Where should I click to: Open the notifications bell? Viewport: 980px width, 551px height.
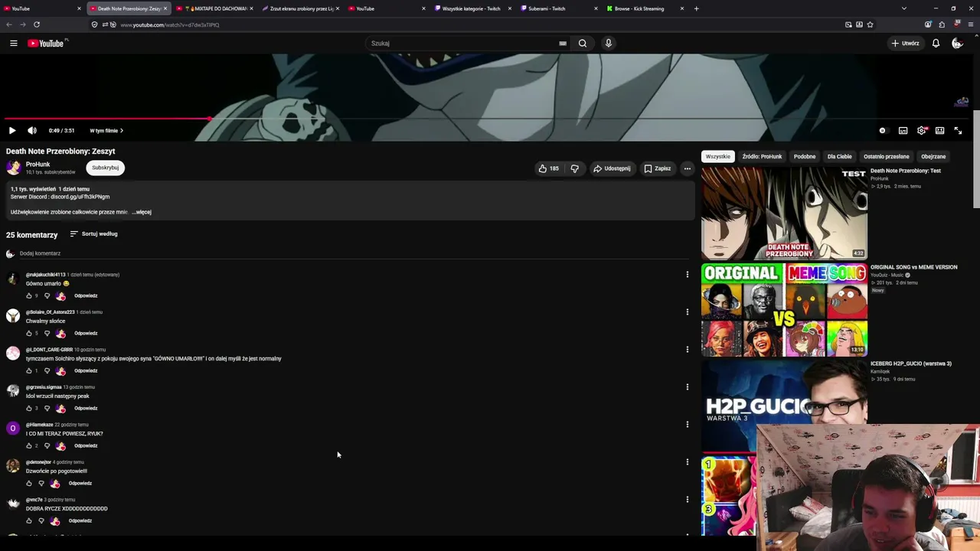[x=936, y=44]
